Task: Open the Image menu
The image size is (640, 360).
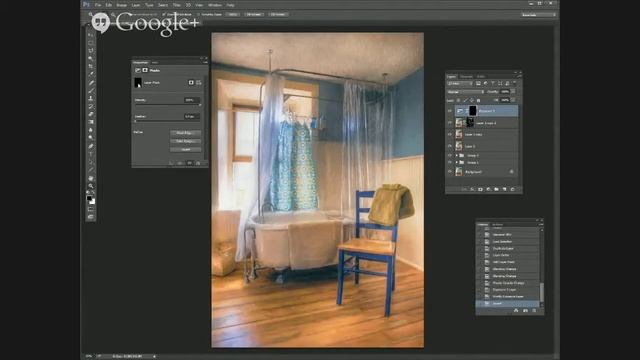Action: tap(122, 5)
